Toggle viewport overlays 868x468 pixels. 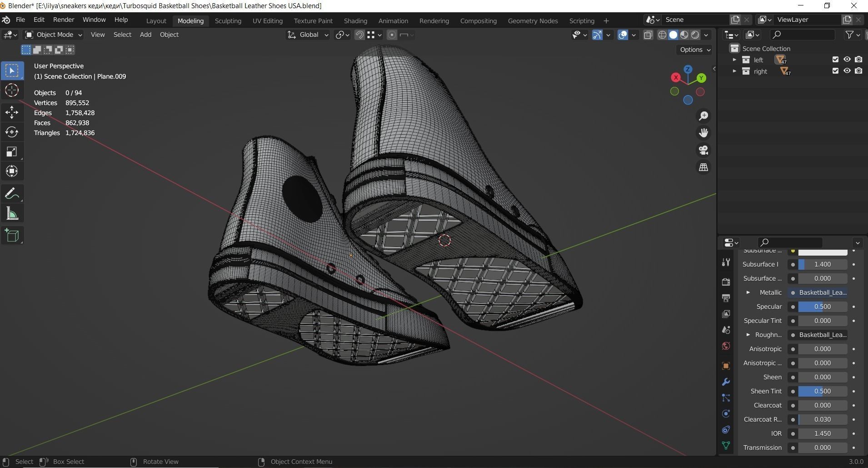point(623,35)
